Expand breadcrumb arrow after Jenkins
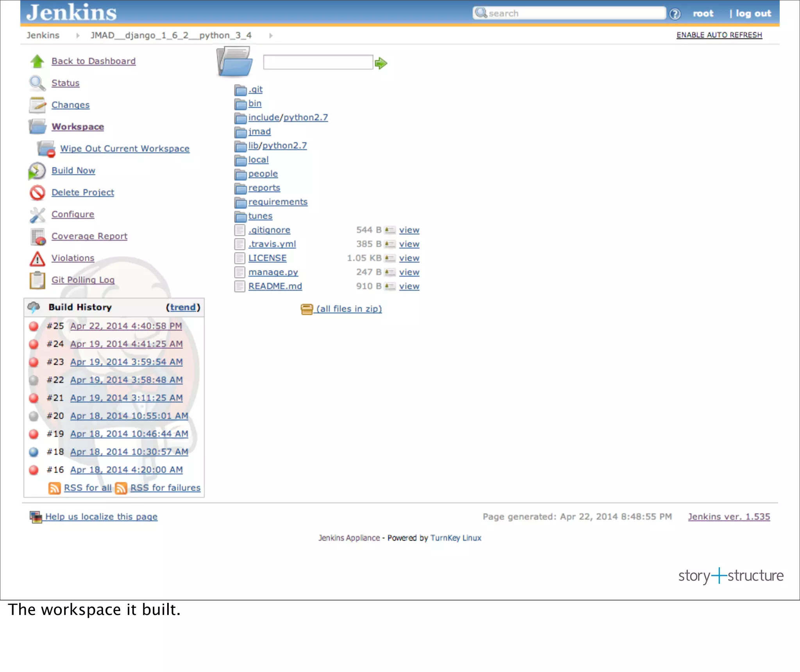The image size is (800, 672). 78,36
